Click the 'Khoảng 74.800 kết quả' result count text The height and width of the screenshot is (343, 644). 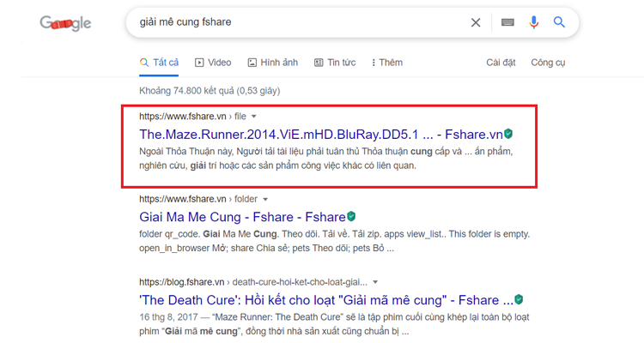(210, 91)
